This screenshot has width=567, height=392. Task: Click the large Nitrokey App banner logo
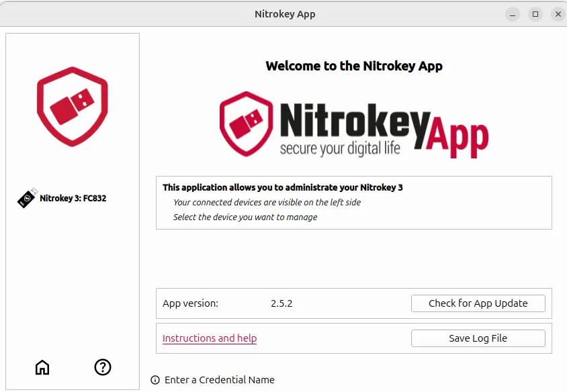[x=353, y=126]
